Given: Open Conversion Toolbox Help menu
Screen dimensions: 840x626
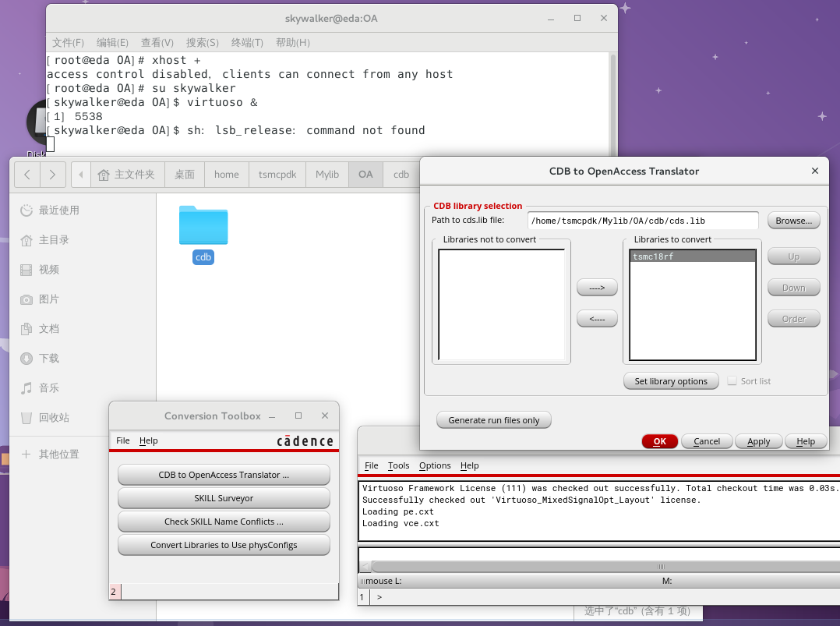Looking at the screenshot, I should (148, 440).
